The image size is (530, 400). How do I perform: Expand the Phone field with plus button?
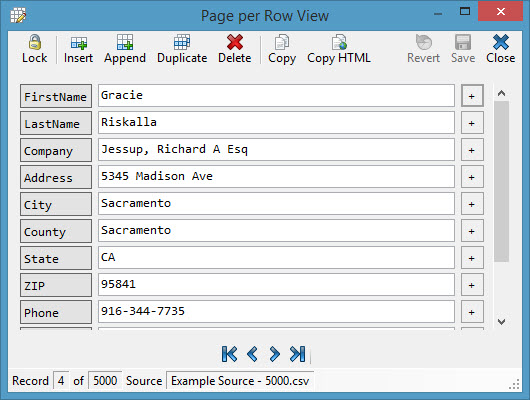(472, 312)
